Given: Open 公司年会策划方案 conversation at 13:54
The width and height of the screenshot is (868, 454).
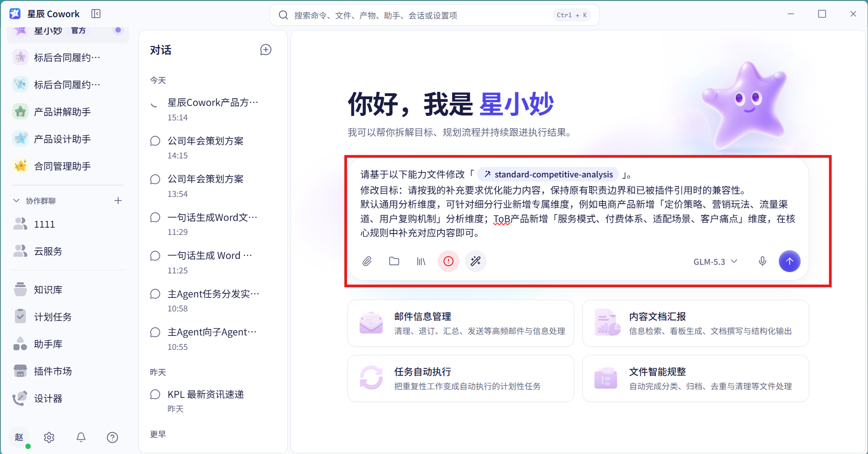Looking at the screenshot, I should click(213, 186).
